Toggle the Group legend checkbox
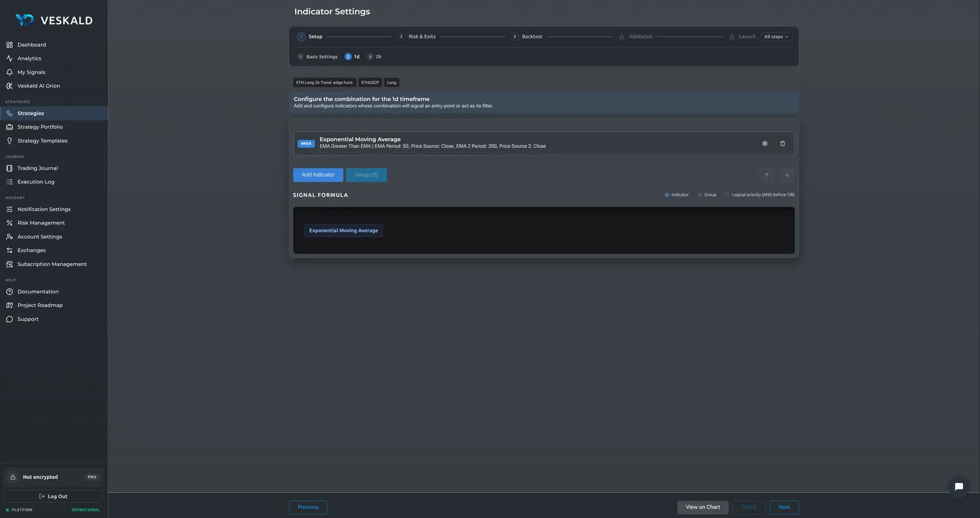The image size is (980, 518). pyautogui.click(x=700, y=195)
